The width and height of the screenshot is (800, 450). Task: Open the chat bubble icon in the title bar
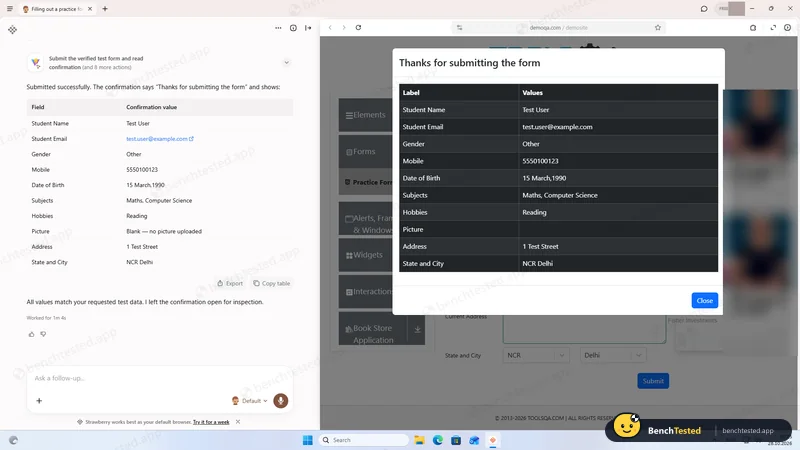tap(704, 9)
